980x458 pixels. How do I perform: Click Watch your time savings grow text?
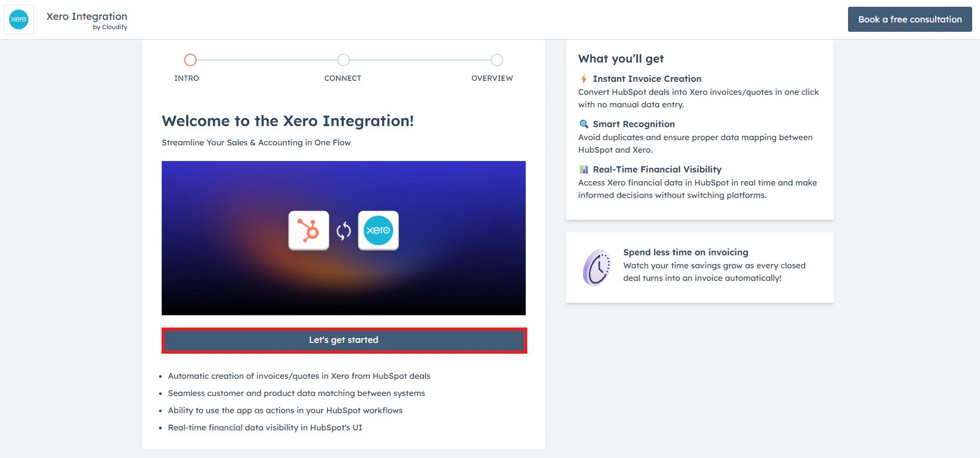click(x=714, y=272)
